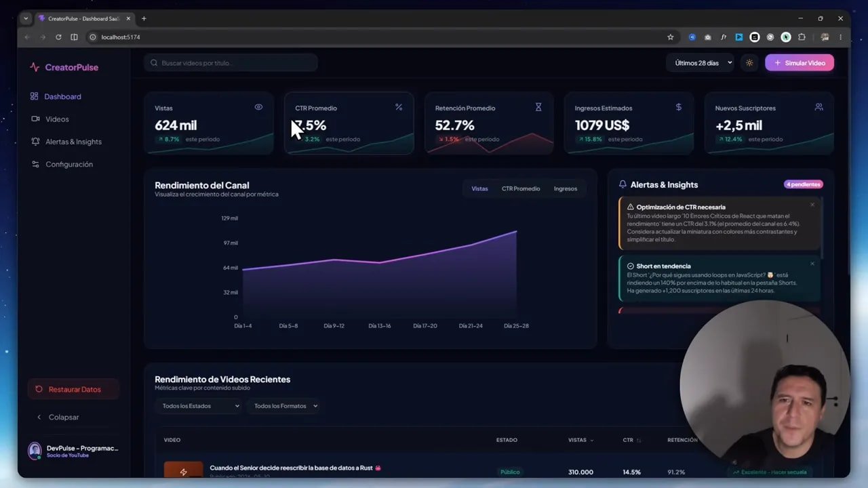Open a new browser tab
Image resolution: width=868 pixels, height=488 pixels.
(144, 18)
